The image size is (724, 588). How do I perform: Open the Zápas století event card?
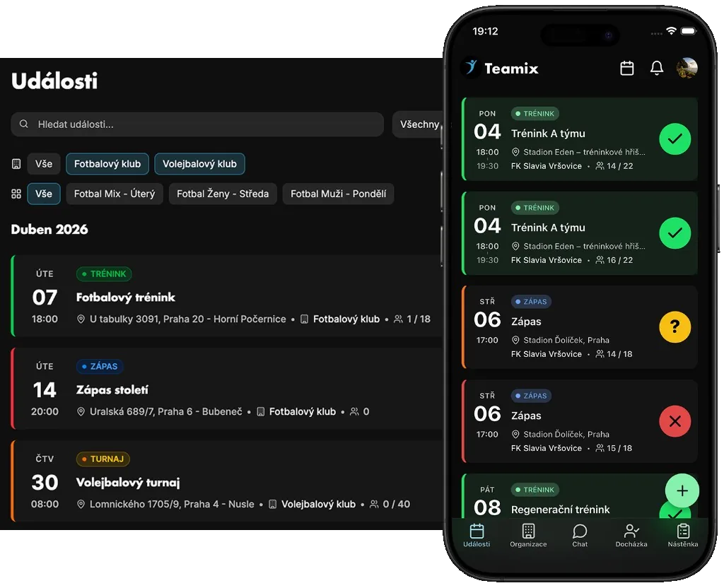227,389
